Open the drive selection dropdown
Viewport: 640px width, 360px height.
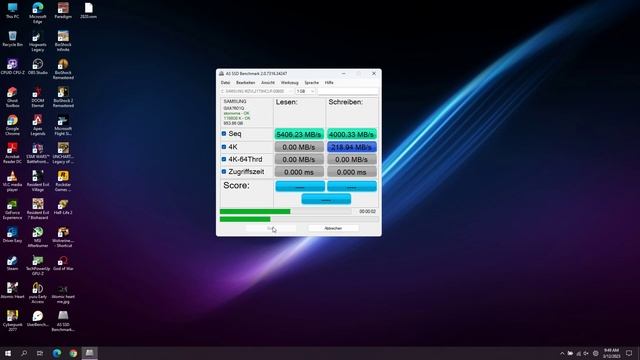click(256, 91)
